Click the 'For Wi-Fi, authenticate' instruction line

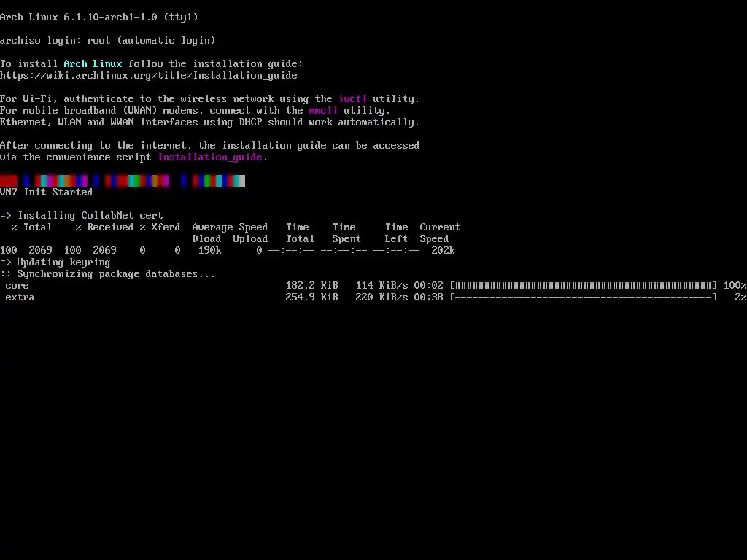210,98
